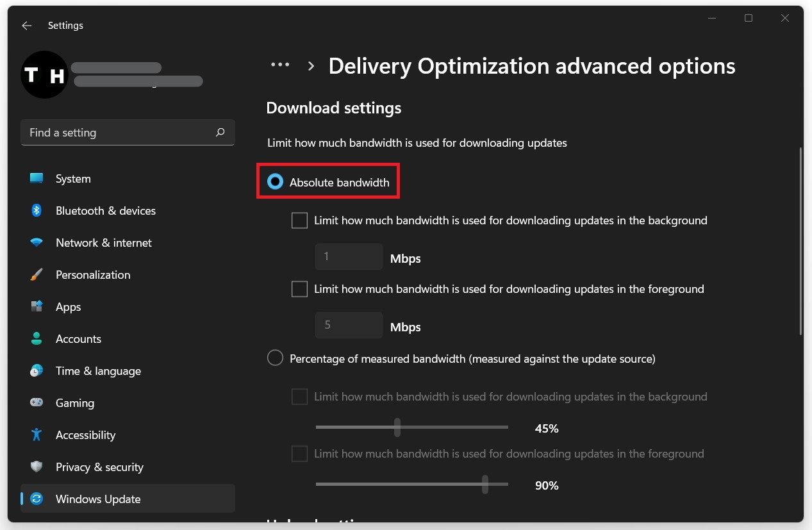Image resolution: width=812 pixels, height=530 pixels.
Task: Open Apps settings category
Action: (x=128, y=307)
